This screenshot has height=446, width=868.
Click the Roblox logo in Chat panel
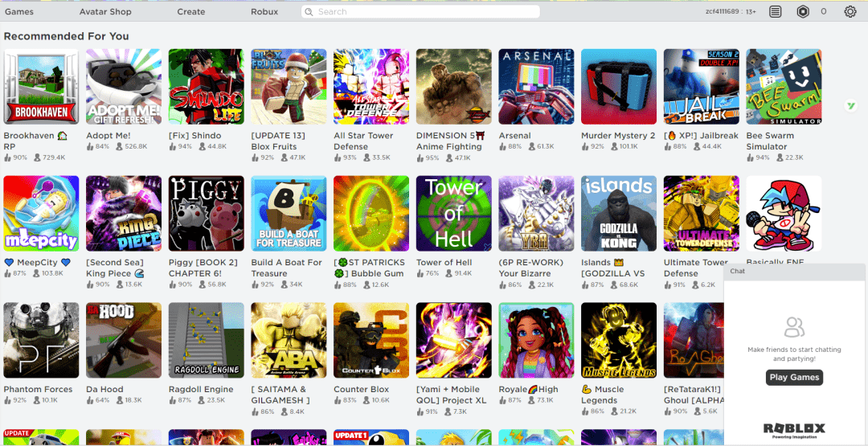coord(794,430)
